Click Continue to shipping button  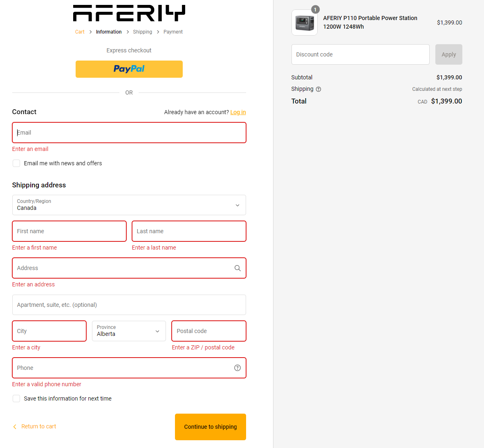pyautogui.click(x=211, y=427)
